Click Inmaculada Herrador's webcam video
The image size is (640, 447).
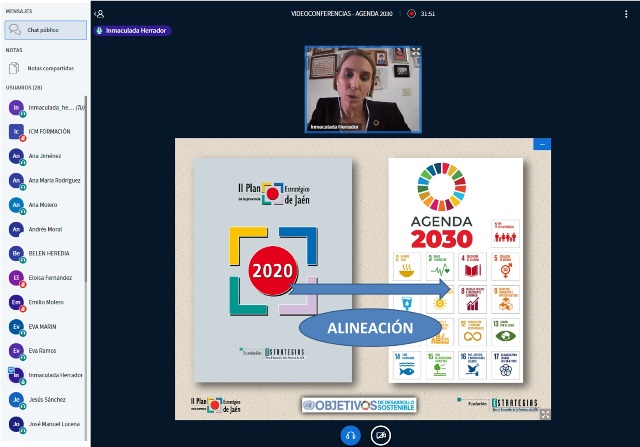(363, 88)
